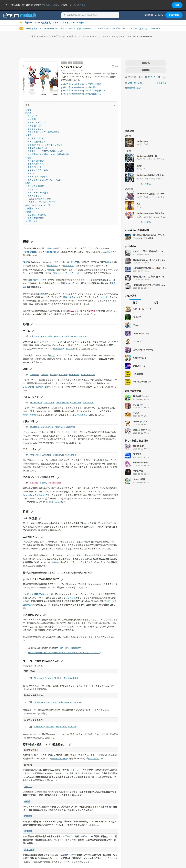Image resolution: width=186 pixels, height=868 pixels.
Task: Click the 五分五分 redirect article icon
Action: click(128, 455)
